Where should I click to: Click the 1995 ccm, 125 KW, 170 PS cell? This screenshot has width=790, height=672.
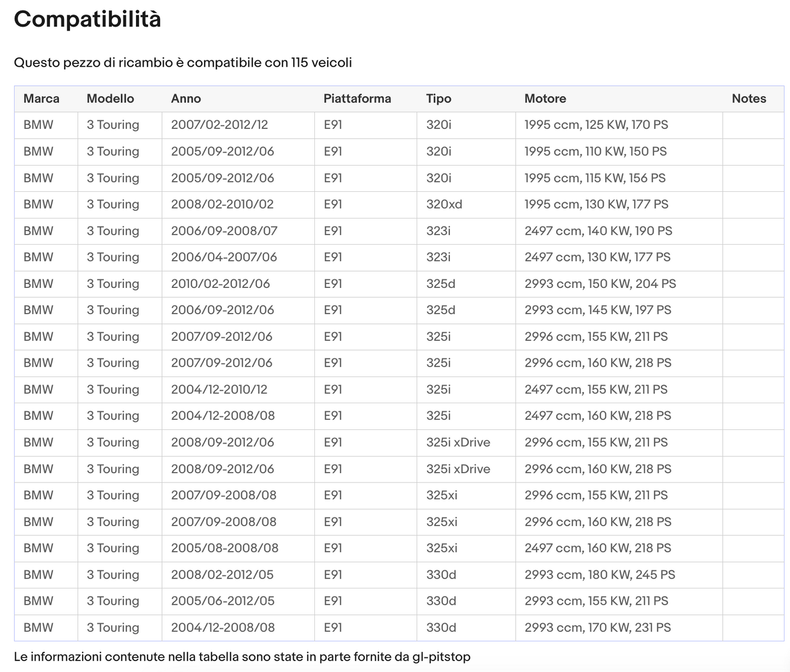coord(619,125)
